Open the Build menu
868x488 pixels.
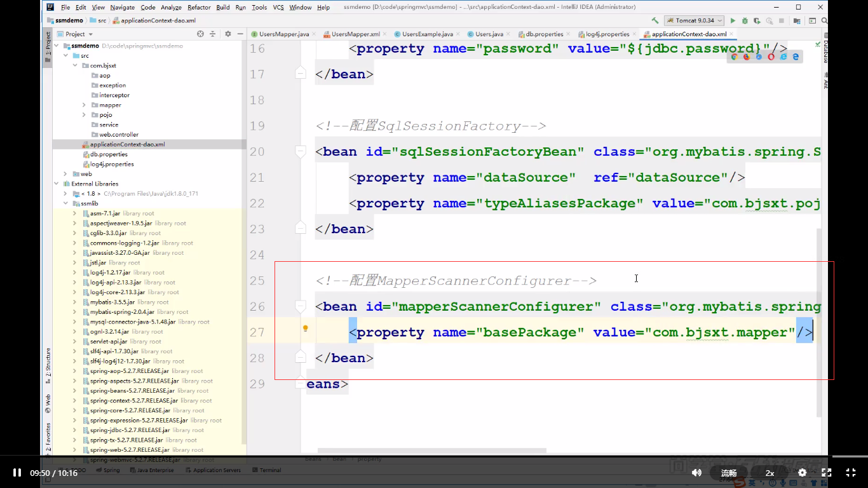pyautogui.click(x=223, y=7)
